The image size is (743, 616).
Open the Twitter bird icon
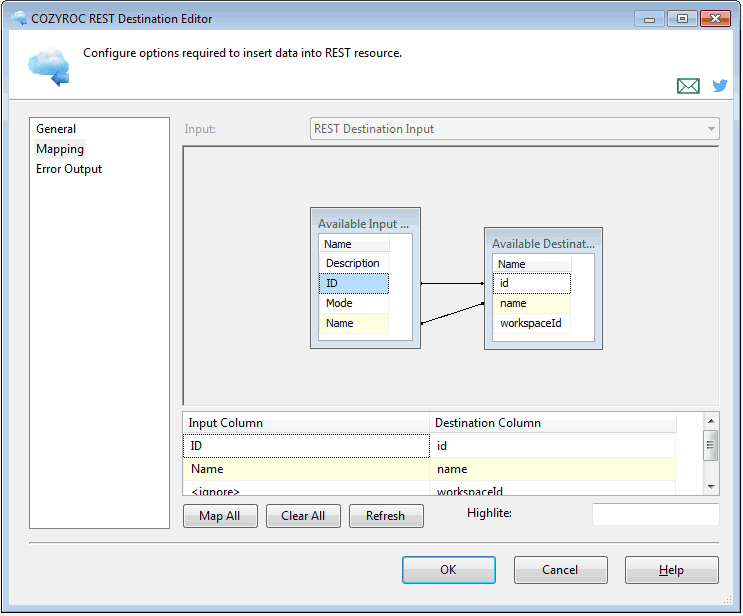point(720,85)
